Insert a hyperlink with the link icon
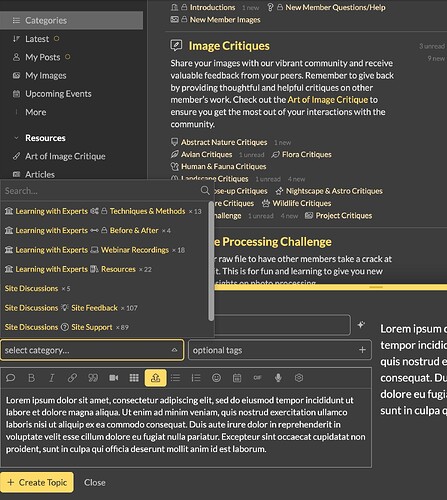Viewport: 447px width, 500px height. [72, 378]
